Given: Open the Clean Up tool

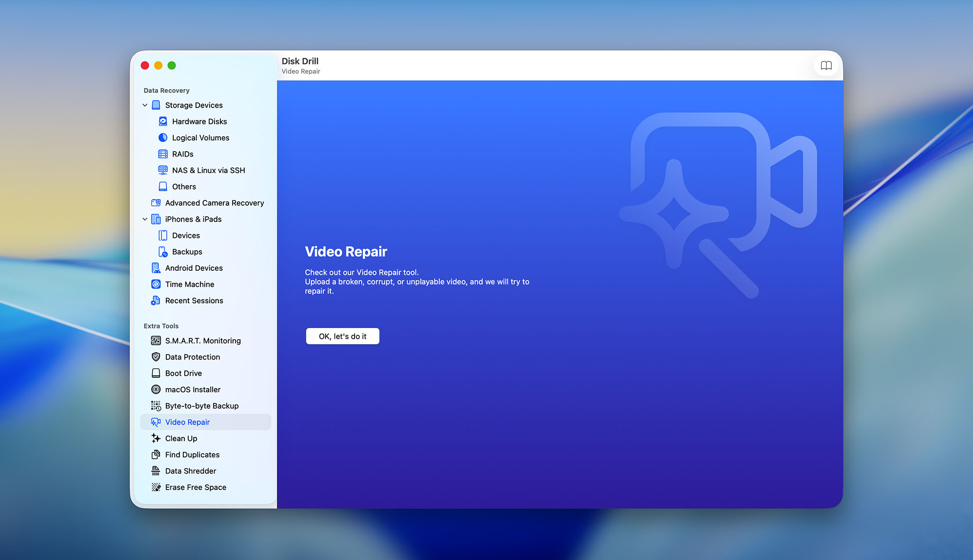Looking at the screenshot, I should [x=181, y=438].
